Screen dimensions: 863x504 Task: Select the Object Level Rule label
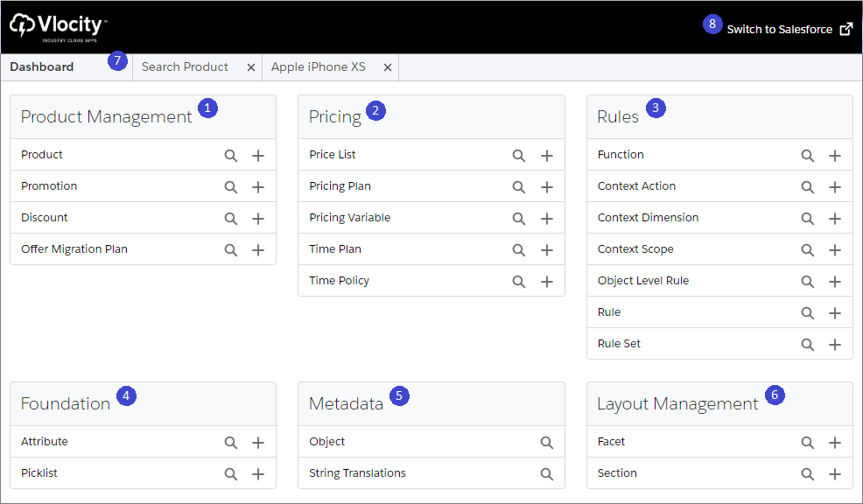pos(643,281)
